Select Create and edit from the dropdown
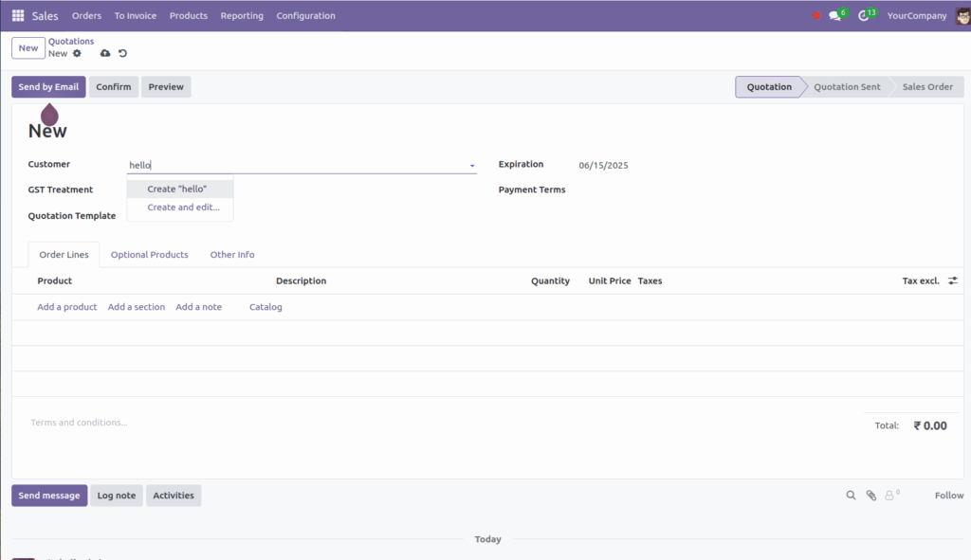 (x=180, y=207)
